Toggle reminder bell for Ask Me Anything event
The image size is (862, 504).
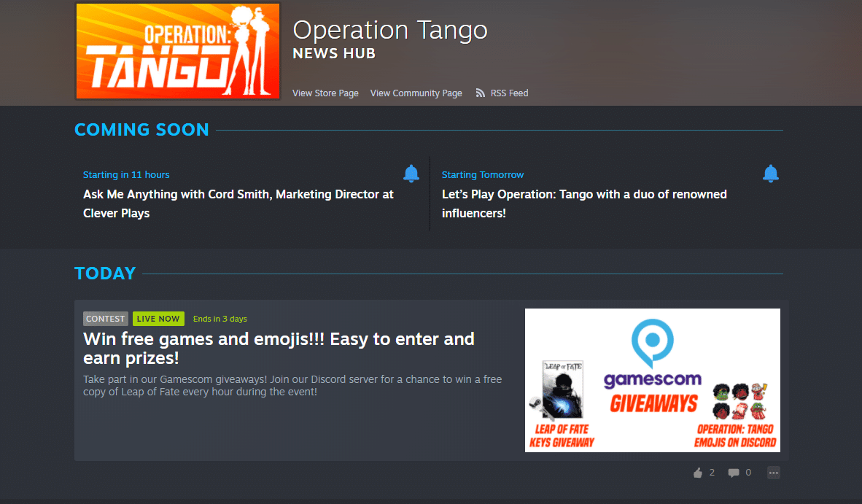tap(411, 174)
